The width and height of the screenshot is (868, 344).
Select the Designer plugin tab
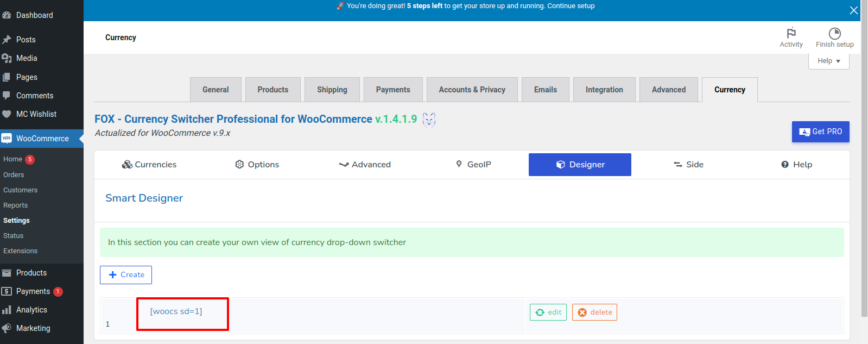point(580,165)
